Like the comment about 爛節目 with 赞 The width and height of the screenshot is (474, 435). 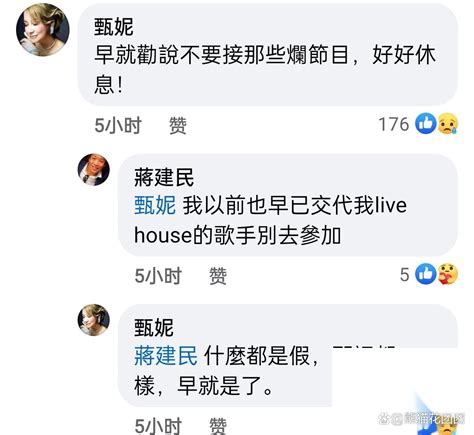tap(178, 125)
